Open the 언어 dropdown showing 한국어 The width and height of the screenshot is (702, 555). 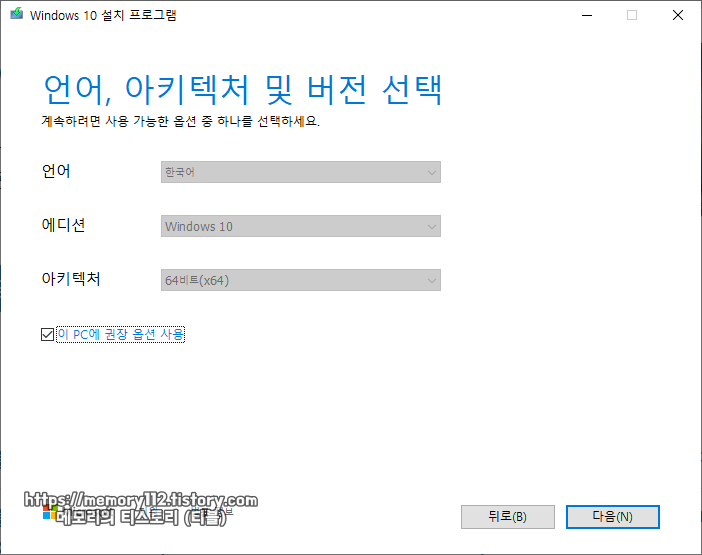301,172
